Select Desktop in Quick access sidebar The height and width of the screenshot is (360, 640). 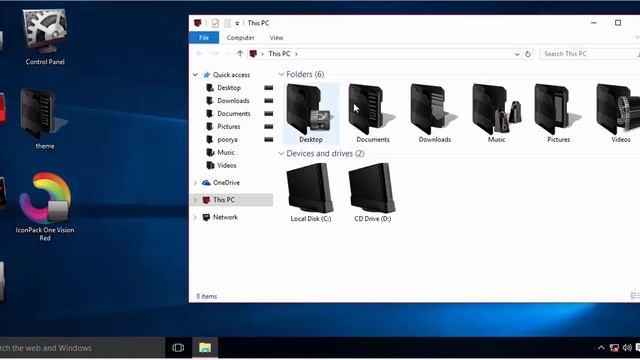pyautogui.click(x=229, y=88)
